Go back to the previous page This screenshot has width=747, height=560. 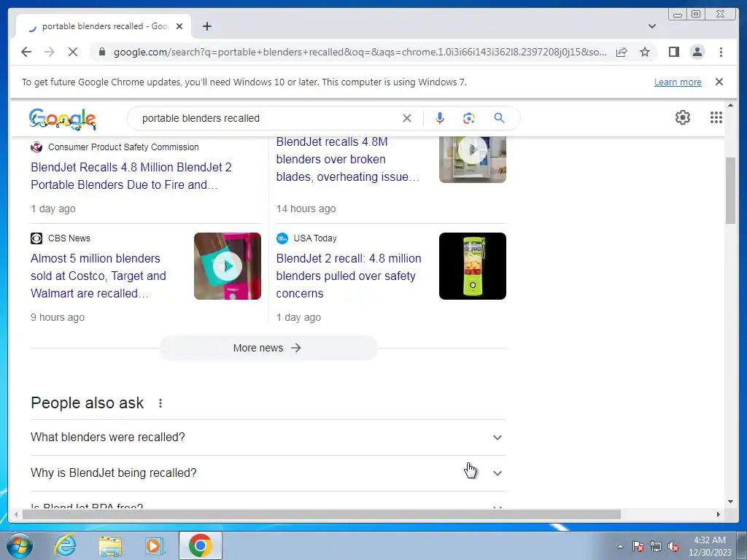(x=26, y=52)
